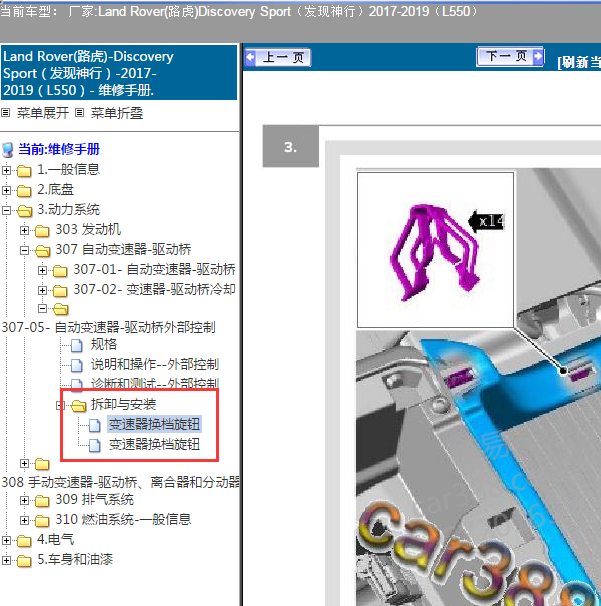The width and height of the screenshot is (601, 606).
Task: Click the 309 排气系统 folder icon
Action: click(x=42, y=501)
